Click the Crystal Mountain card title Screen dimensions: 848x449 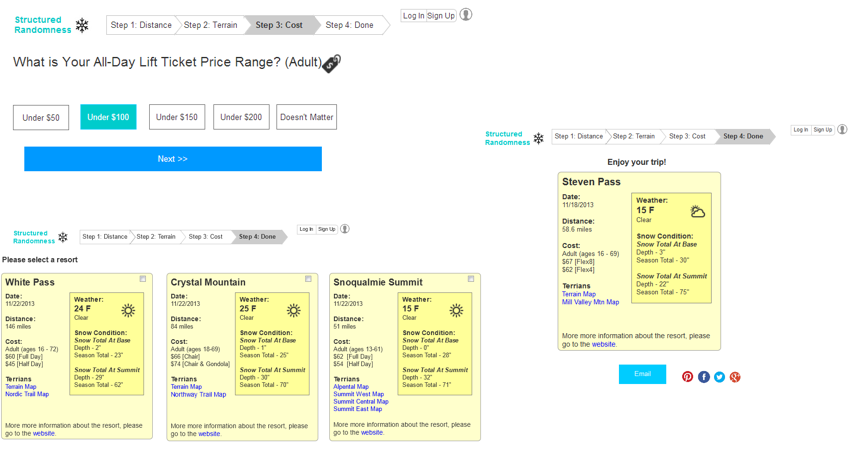(x=208, y=282)
